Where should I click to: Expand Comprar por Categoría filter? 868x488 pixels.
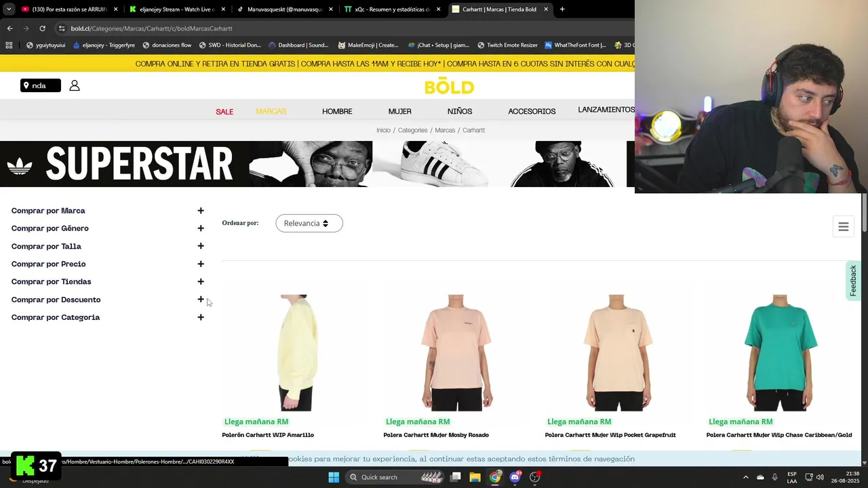pyautogui.click(x=201, y=317)
